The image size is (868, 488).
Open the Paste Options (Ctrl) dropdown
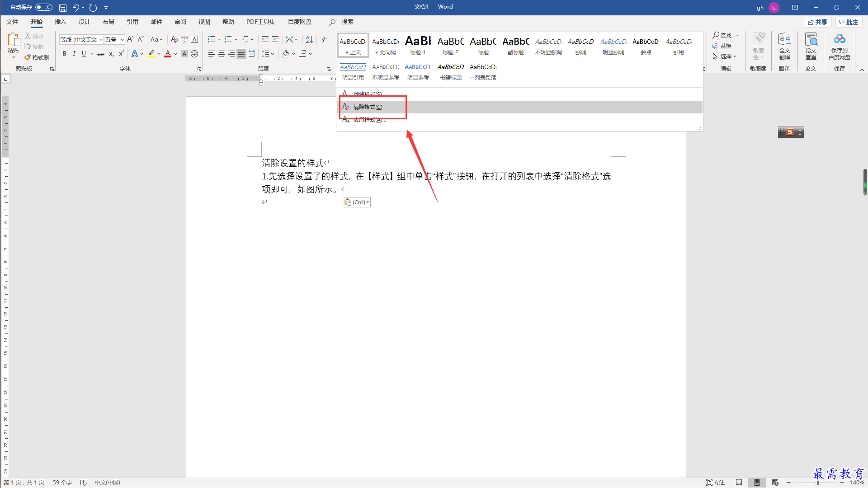click(x=357, y=202)
